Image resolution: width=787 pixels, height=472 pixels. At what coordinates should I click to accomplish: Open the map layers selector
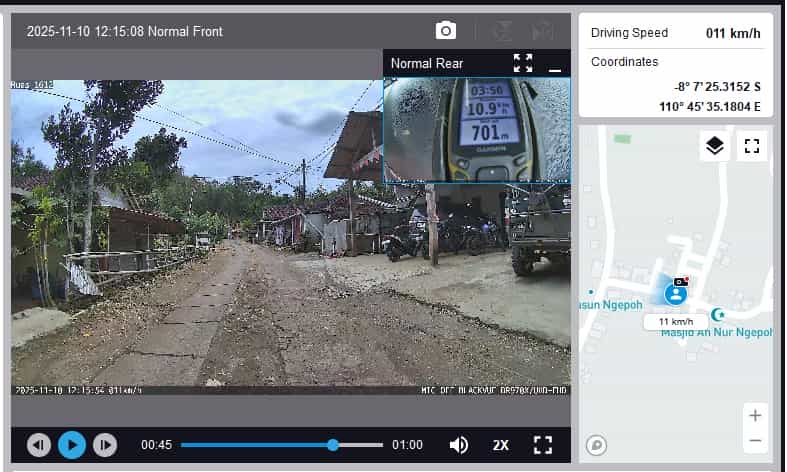714,147
